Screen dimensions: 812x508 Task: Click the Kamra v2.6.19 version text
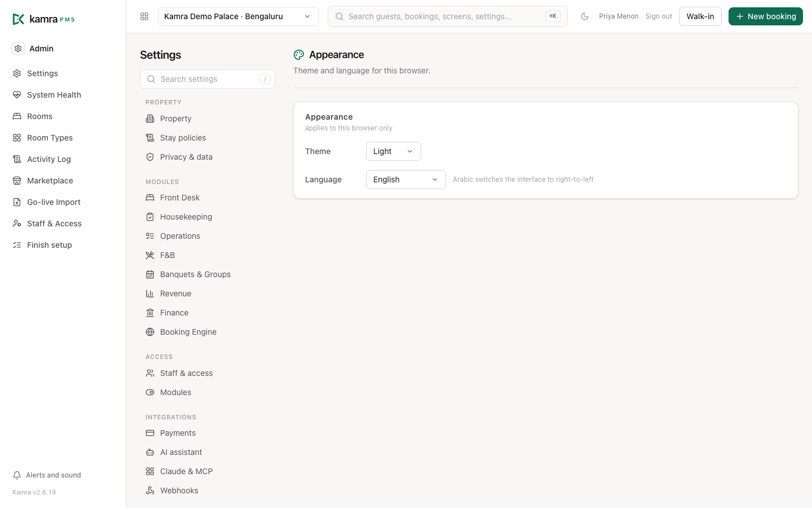[x=34, y=492]
